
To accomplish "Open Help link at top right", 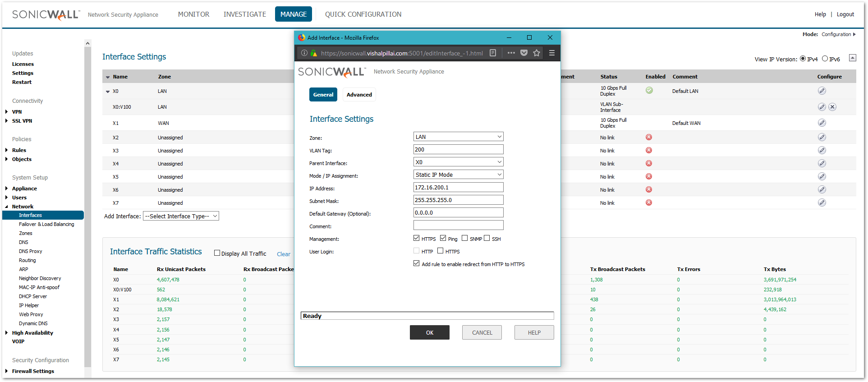I will [x=820, y=14].
